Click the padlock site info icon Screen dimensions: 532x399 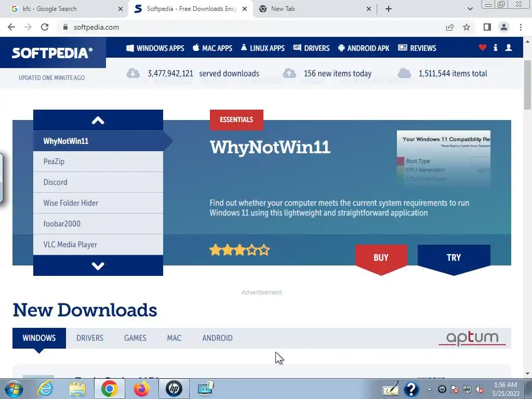pyautogui.click(x=65, y=27)
